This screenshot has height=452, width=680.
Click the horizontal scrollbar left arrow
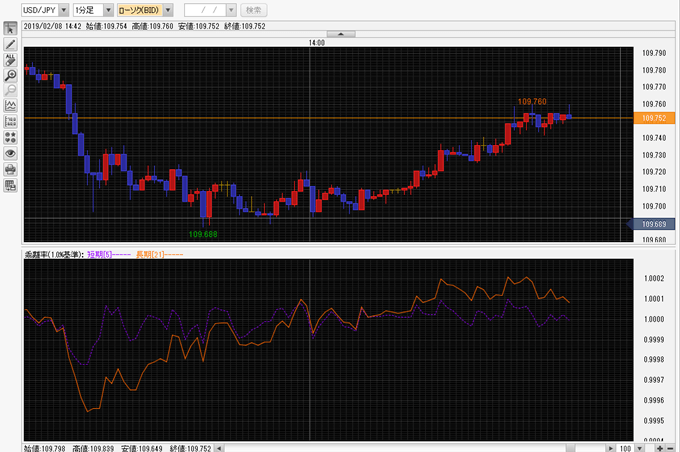point(219,448)
